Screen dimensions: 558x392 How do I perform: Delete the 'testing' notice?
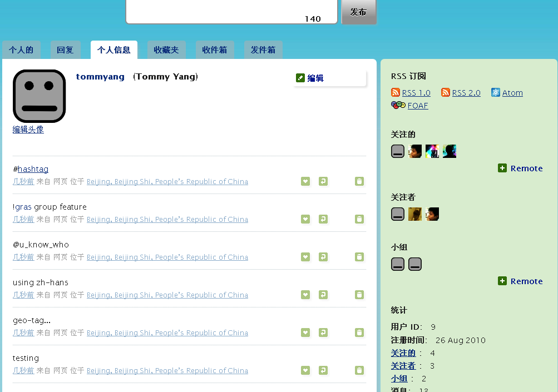(359, 370)
